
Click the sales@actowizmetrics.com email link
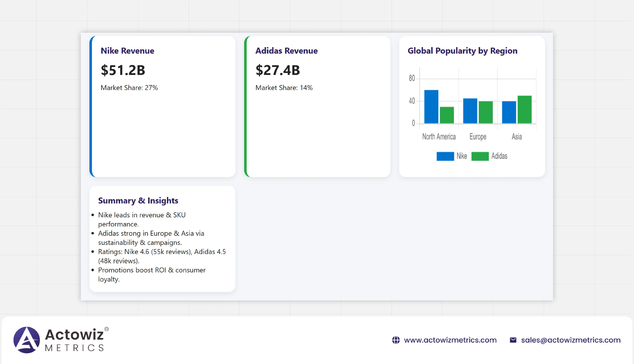571,340
